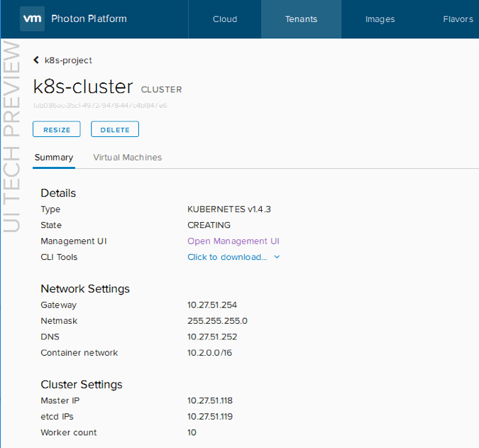
Task: Click the Network Settings section heading
Action: click(x=85, y=289)
